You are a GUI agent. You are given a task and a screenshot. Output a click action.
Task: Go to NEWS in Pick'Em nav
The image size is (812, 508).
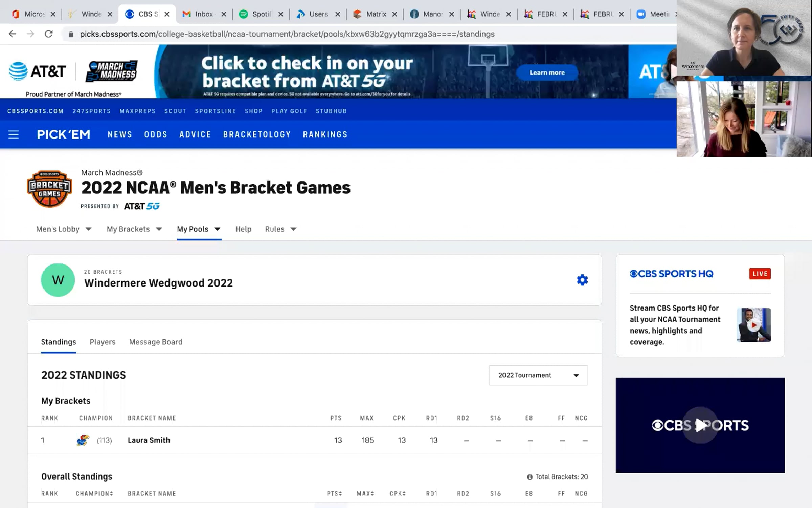click(120, 134)
